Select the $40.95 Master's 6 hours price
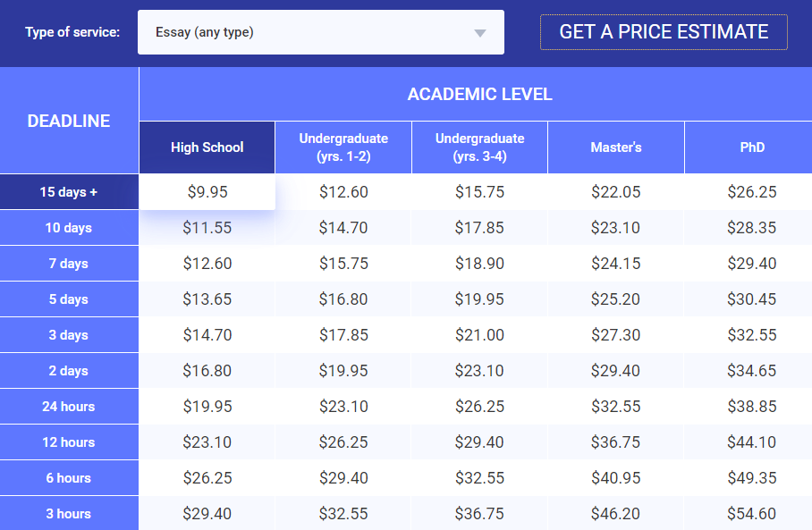The height and width of the screenshot is (530, 812). coord(616,478)
